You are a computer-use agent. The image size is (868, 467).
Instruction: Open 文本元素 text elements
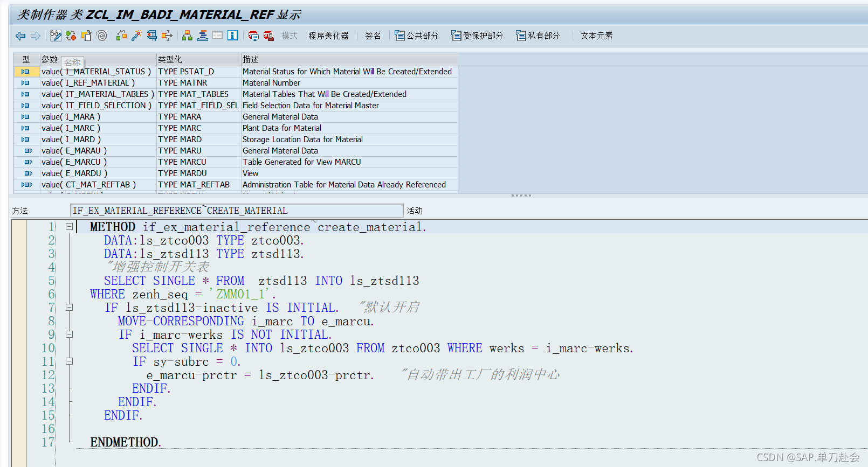click(596, 36)
